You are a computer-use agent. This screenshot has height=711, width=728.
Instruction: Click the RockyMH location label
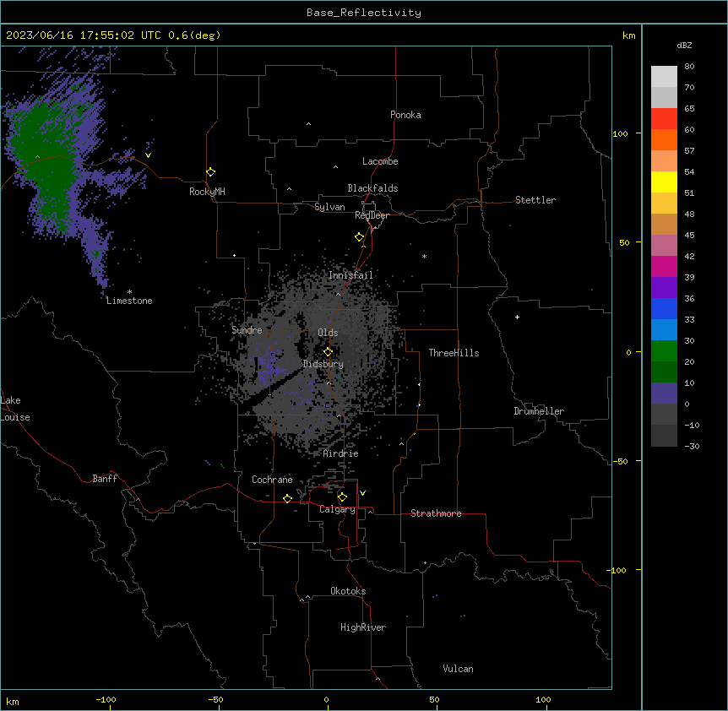(x=207, y=191)
